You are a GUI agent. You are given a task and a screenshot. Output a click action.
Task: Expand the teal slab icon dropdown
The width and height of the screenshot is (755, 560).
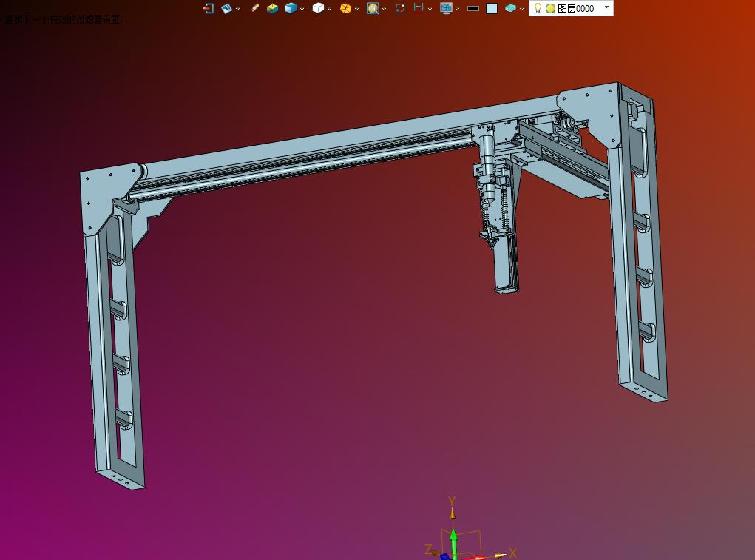pos(521,9)
